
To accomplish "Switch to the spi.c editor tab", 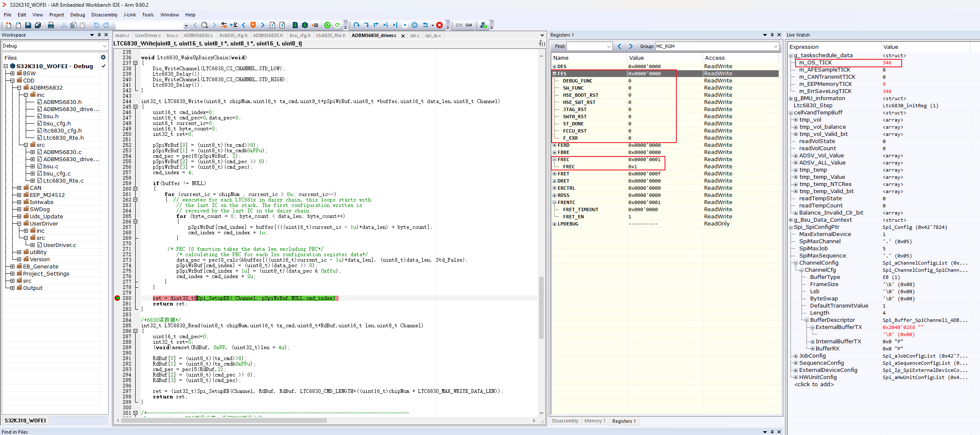I will (x=414, y=35).
